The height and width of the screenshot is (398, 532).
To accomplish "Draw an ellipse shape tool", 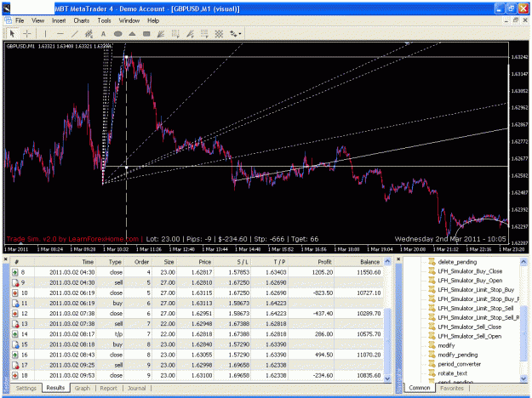I will coord(117,33).
